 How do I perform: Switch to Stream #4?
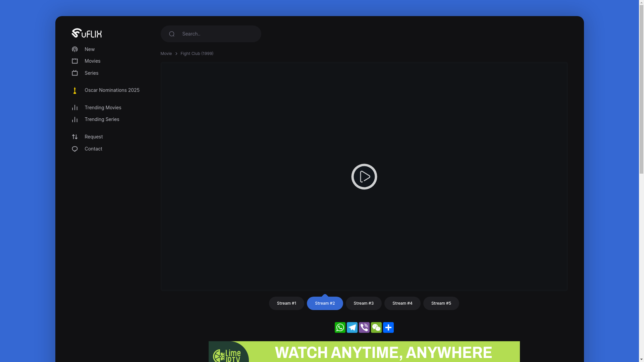pos(402,303)
